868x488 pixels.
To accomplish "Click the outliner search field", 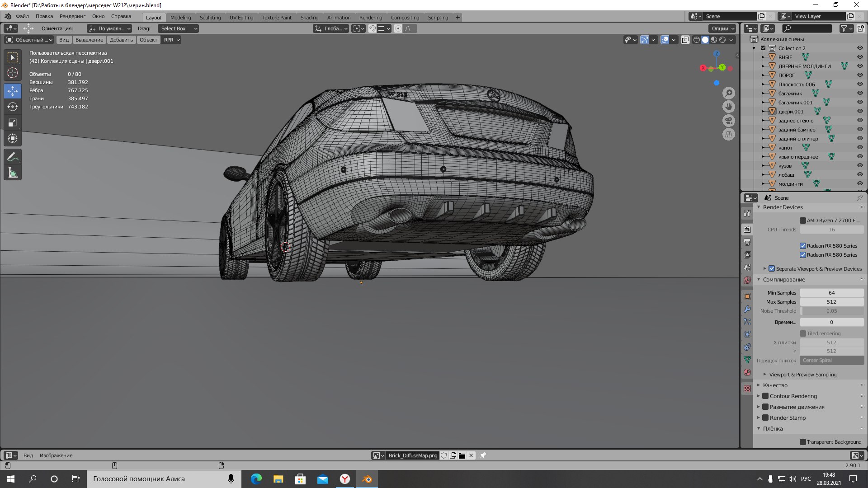I will (x=807, y=28).
